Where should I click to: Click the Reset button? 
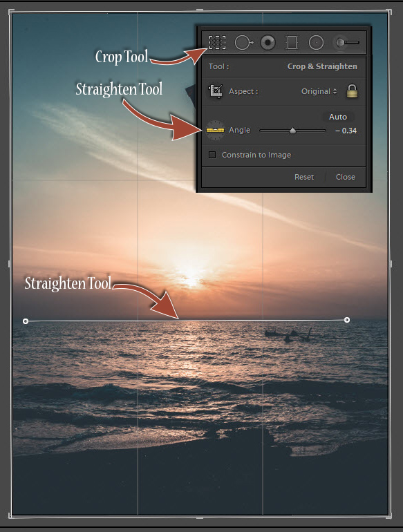pos(304,177)
